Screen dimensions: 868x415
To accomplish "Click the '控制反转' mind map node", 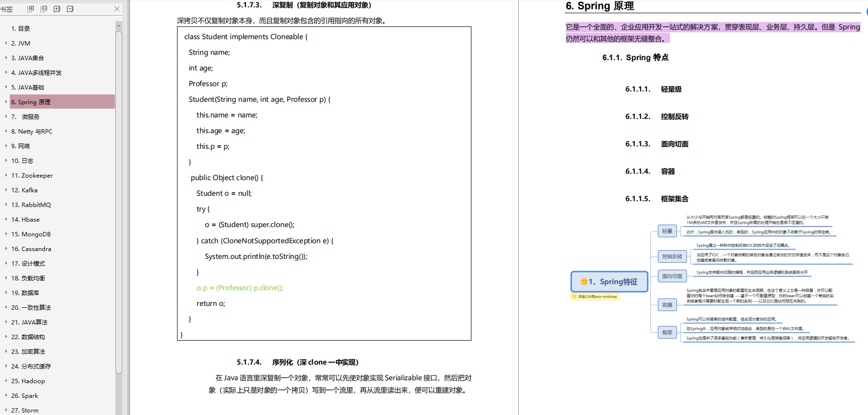I will pos(672,256).
